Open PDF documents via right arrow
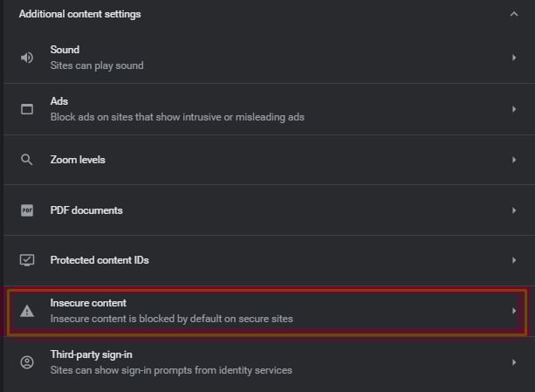Screen dimensions: 535x392 click(514, 210)
